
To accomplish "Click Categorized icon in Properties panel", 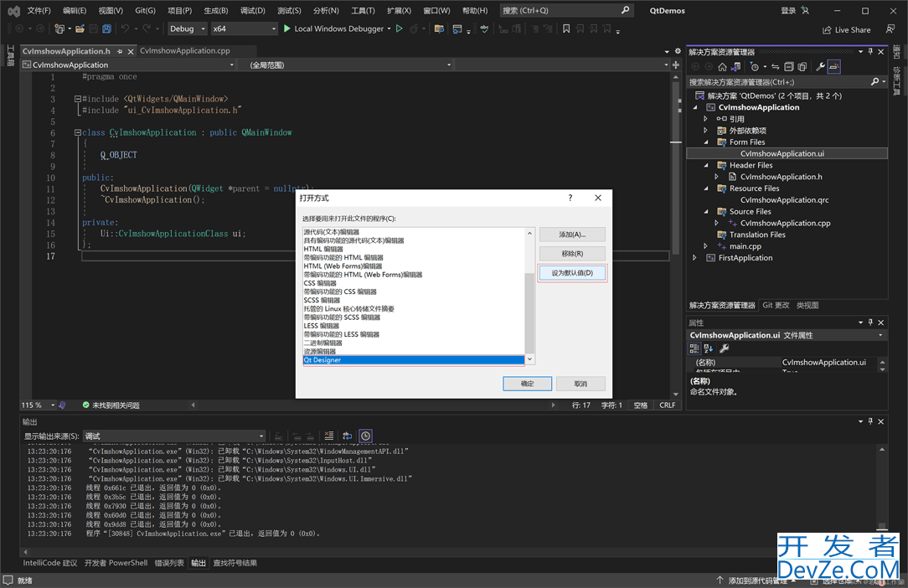I will coord(694,348).
